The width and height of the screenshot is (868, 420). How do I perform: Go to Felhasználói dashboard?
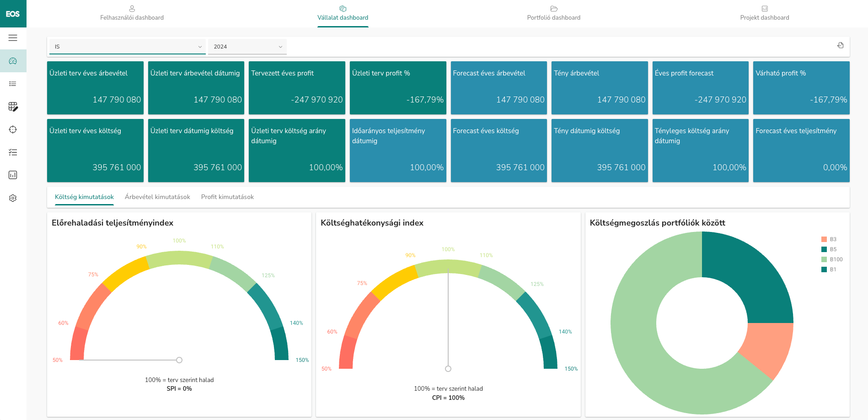pos(132,17)
